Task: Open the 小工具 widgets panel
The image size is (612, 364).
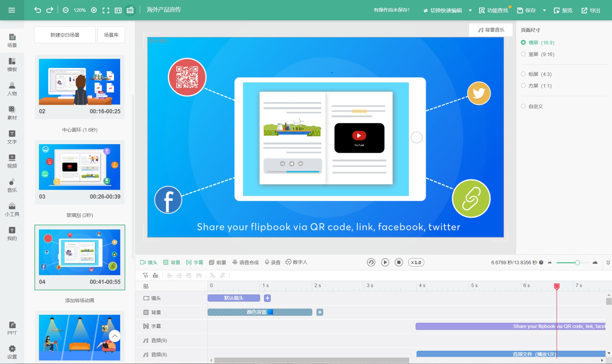Action: (12, 210)
